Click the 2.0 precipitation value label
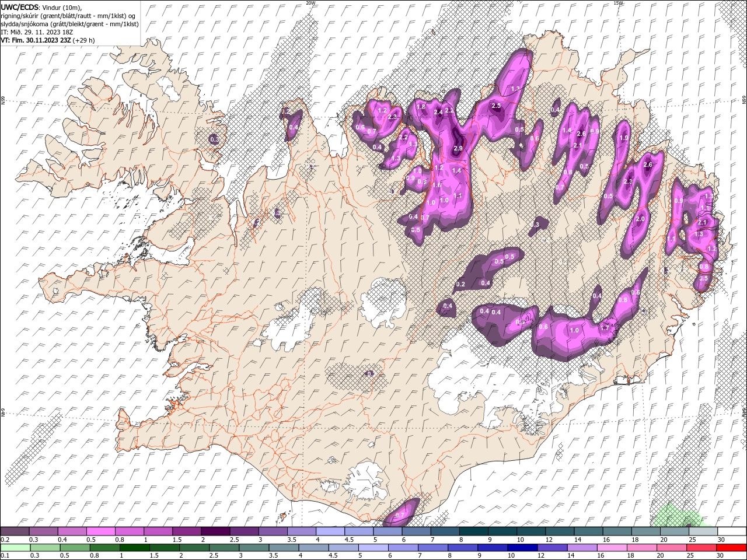This screenshot has height=560, width=747. (640, 219)
